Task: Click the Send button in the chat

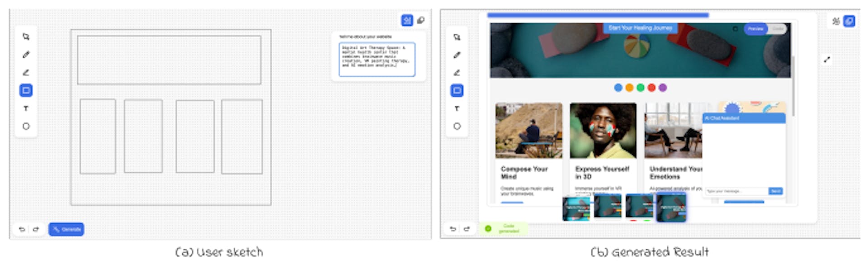Action: click(x=776, y=191)
